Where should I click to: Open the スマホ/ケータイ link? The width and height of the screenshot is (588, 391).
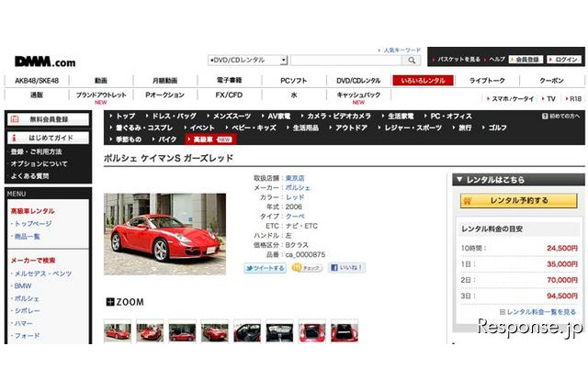pos(513,99)
